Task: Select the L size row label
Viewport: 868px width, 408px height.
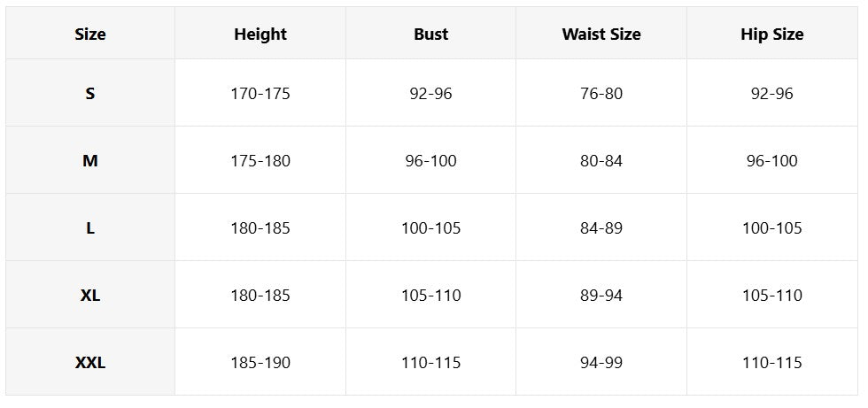Action: pyautogui.click(x=90, y=227)
